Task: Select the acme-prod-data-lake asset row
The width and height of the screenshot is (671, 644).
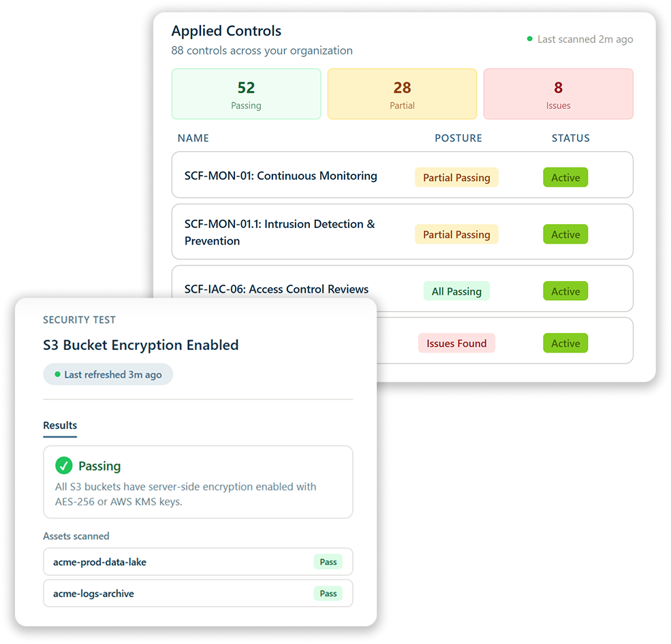Action: pos(198,562)
